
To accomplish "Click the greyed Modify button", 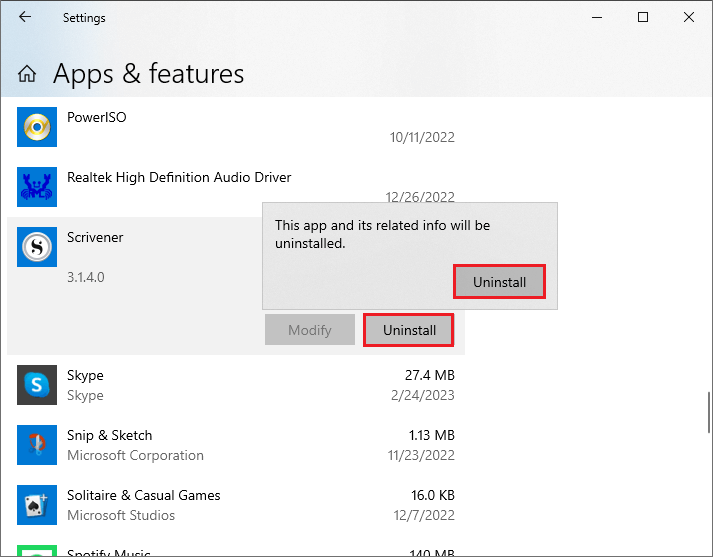I will coord(310,330).
